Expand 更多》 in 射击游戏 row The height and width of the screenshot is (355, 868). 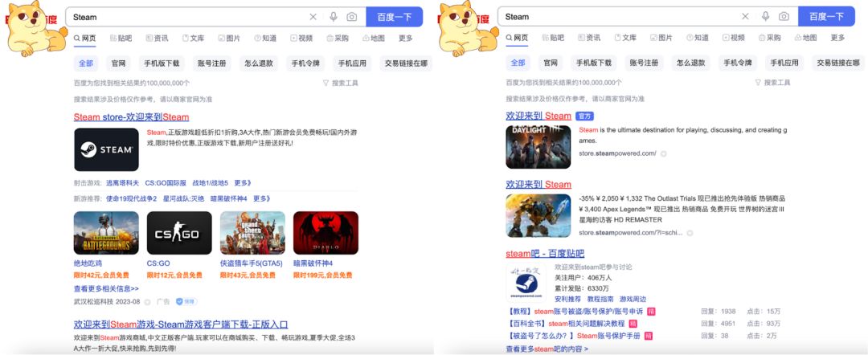(243, 183)
